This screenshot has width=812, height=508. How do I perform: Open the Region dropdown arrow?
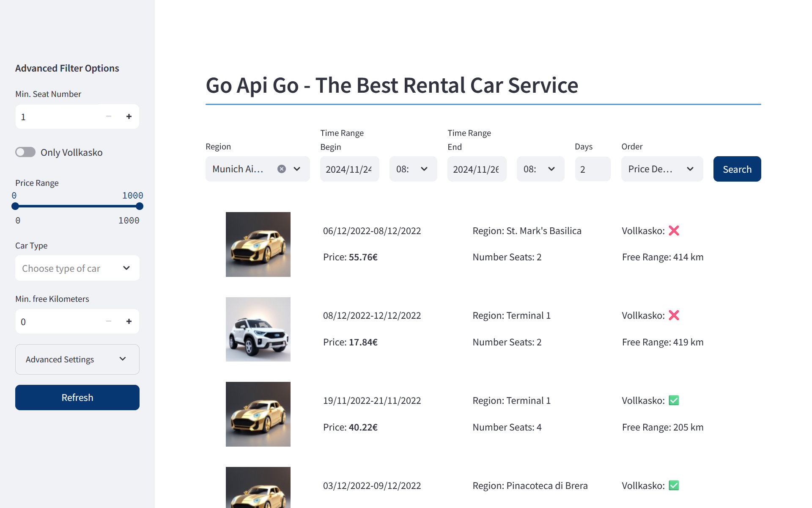pos(297,169)
